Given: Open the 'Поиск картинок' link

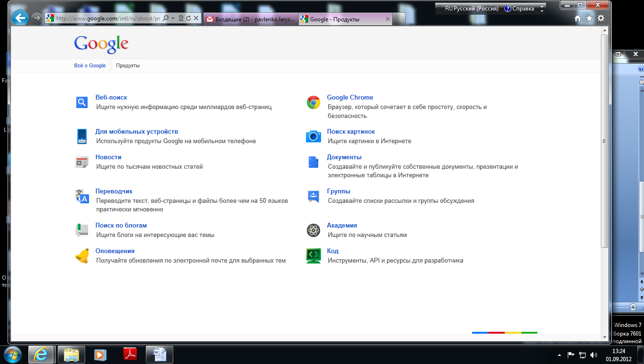Looking at the screenshot, I should (351, 131).
